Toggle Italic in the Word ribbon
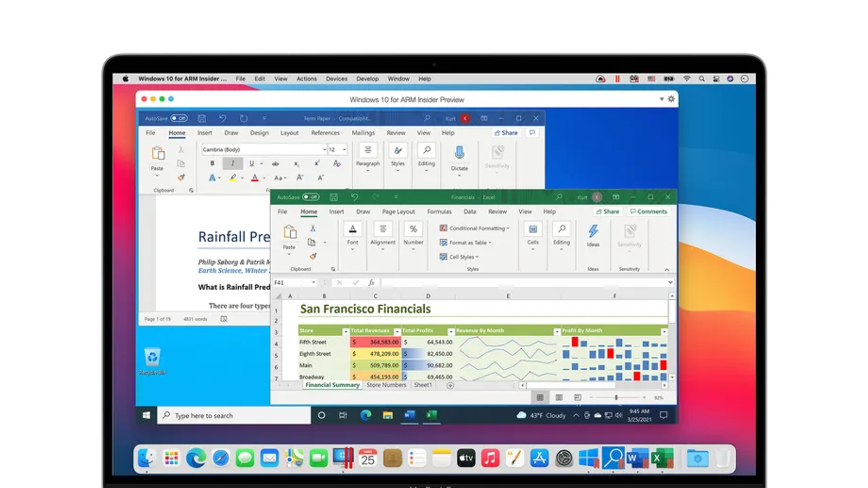 pyautogui.click(x=233, y=163)
